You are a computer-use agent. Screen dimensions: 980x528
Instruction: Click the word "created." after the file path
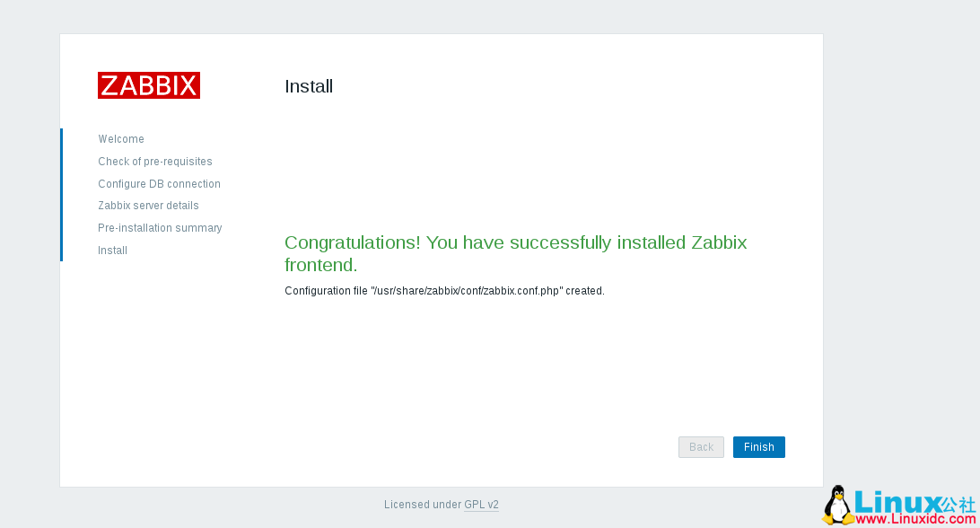point(585,291)
